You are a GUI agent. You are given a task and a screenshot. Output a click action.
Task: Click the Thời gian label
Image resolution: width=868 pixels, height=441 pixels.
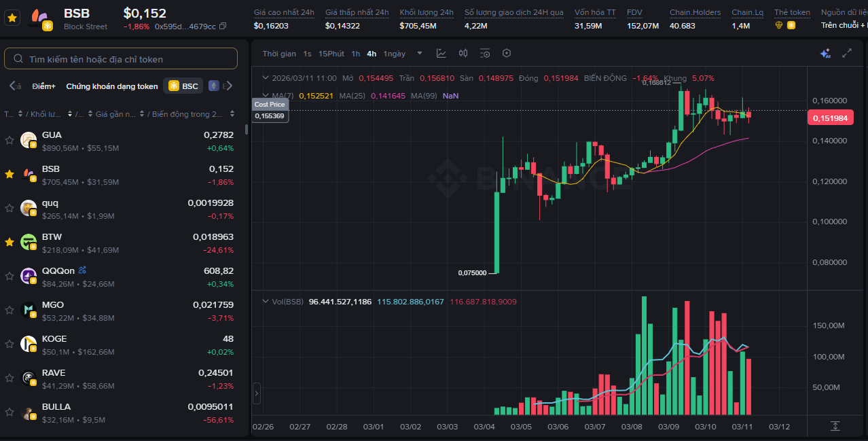(279, 54)
